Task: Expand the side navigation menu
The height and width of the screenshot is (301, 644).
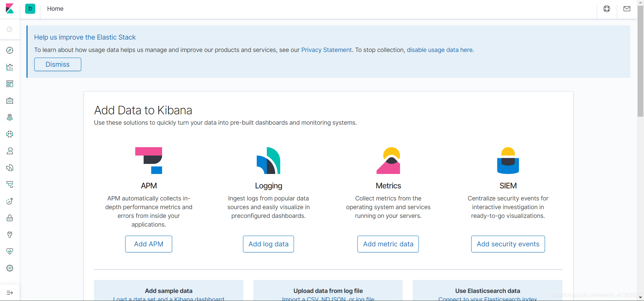Action: tap(10, 293)
